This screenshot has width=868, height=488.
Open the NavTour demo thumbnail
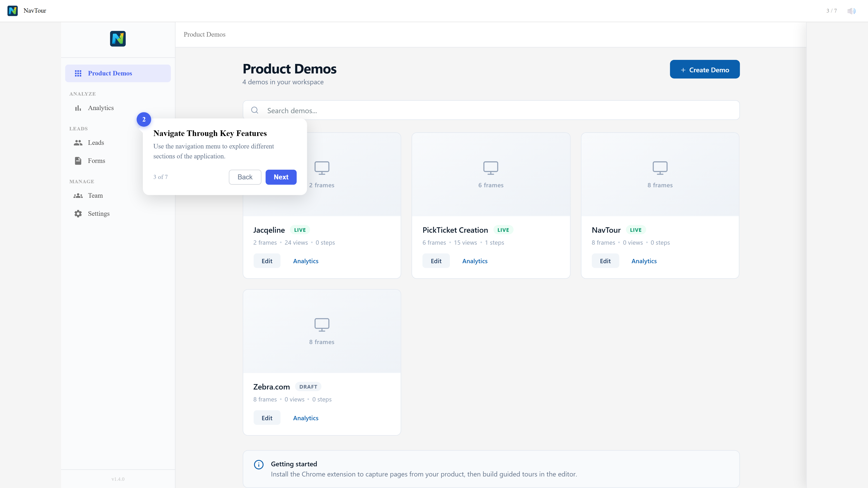click(659, 174)
